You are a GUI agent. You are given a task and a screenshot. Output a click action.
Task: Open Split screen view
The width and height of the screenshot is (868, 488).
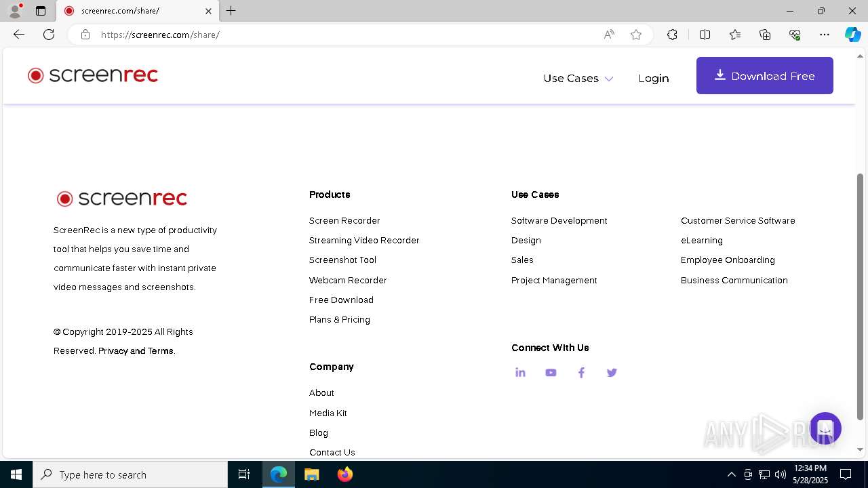(x=705, y=35)
